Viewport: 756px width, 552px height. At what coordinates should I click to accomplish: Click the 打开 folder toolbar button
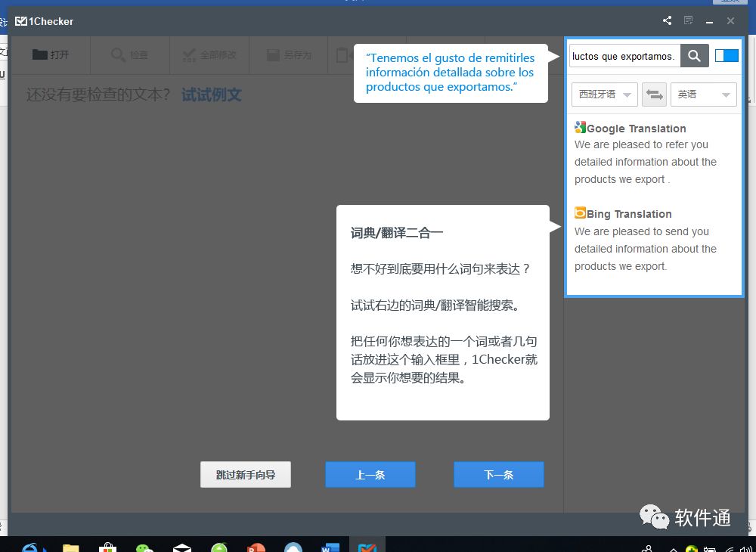coord(51,55)
